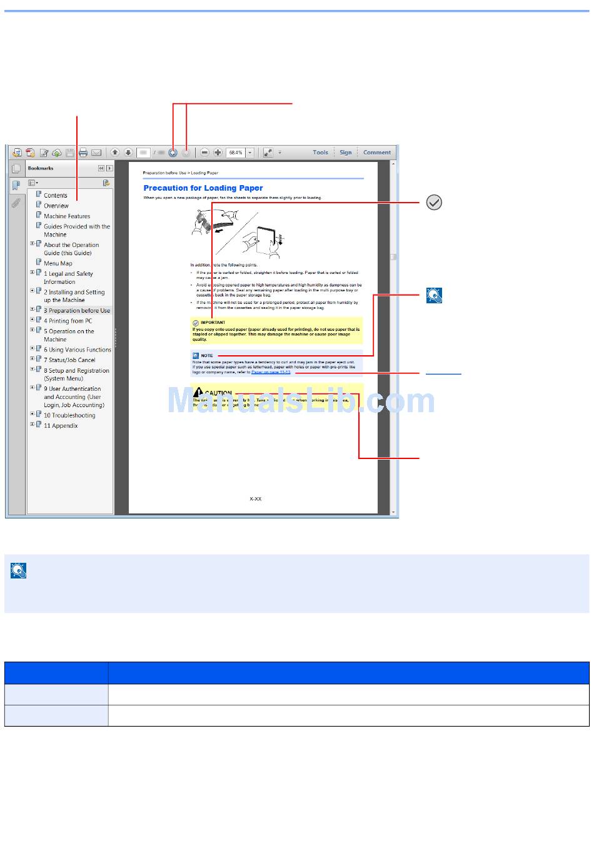This screenshot has width=594, height=868.
Task: Zoom in with the plus button
Action: [218, 153]
